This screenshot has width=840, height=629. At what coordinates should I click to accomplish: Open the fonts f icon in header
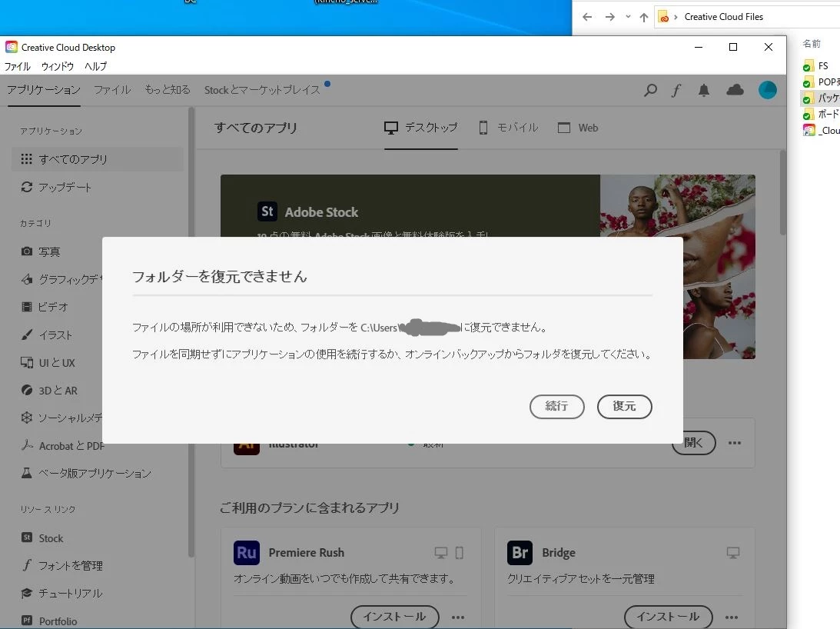coord(676,90)
